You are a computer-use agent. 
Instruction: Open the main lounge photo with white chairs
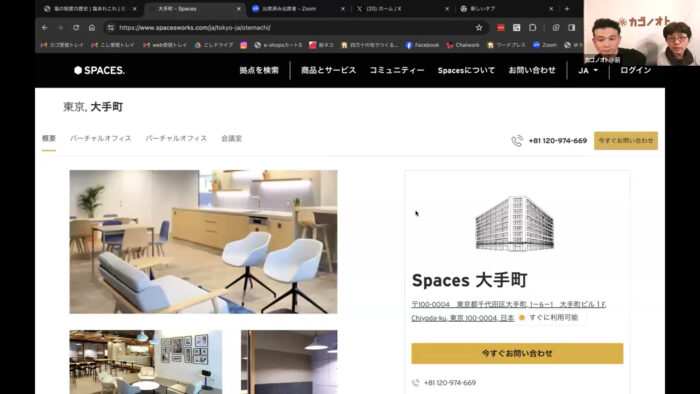pyautogui.click(x=204, y=241)
